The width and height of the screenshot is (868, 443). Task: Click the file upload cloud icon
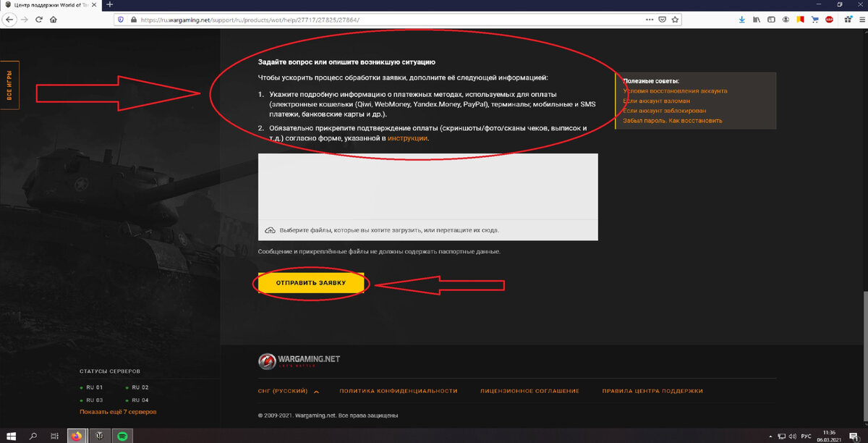pyautogui.click(x=270, y=230)
